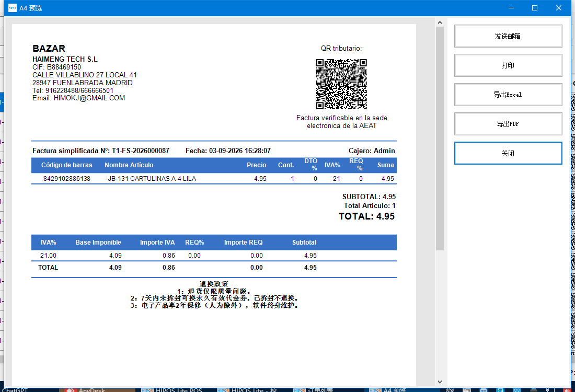Click the 'Código de barras' column header
The height and width of the screenshot is (392, 575).
[x=67, y=165]
